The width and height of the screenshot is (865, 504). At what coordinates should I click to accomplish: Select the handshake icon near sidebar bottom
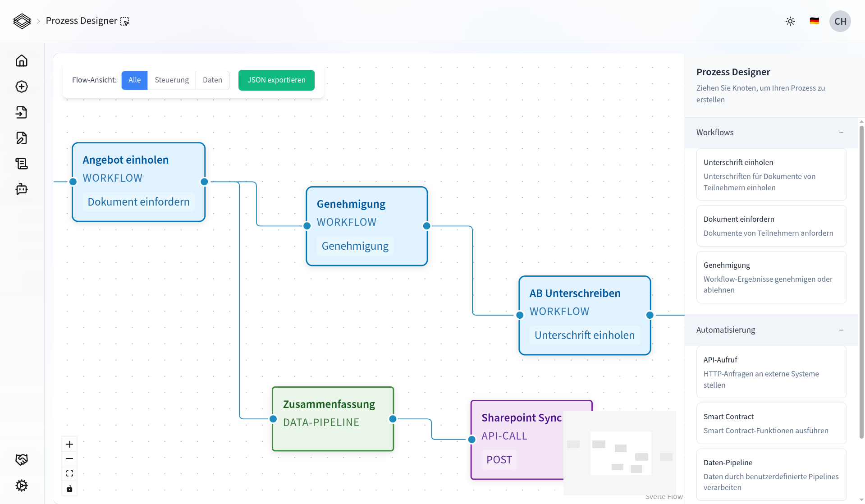[22, 459]
